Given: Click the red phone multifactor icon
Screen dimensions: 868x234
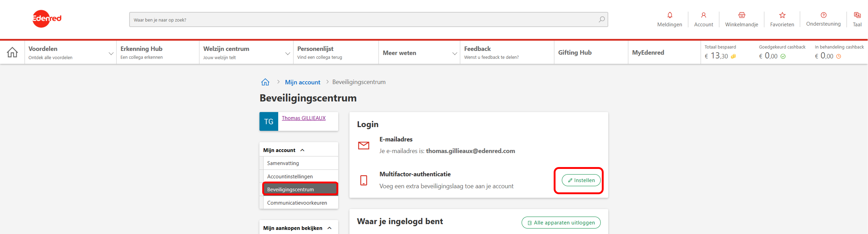Looking at the screenshot, I should click(363, 180).
